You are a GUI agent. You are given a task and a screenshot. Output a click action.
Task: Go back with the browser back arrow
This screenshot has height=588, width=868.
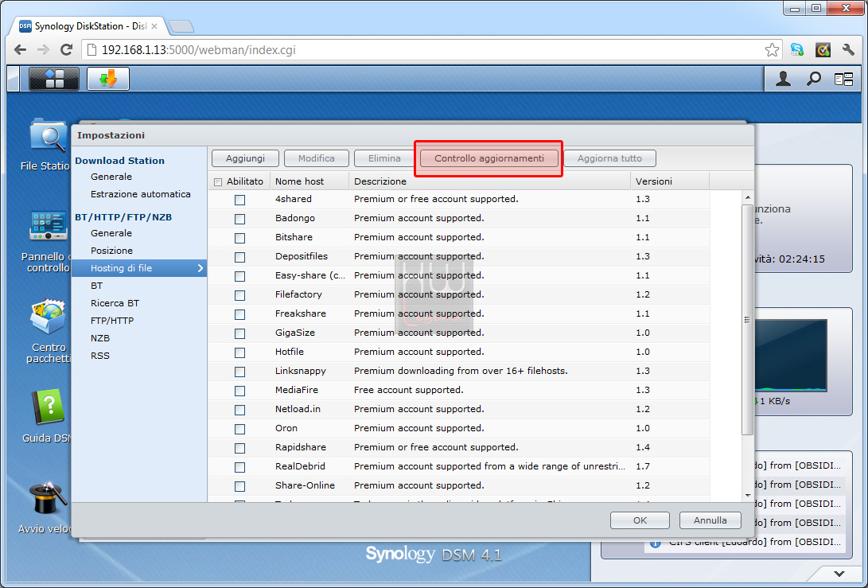21,50
